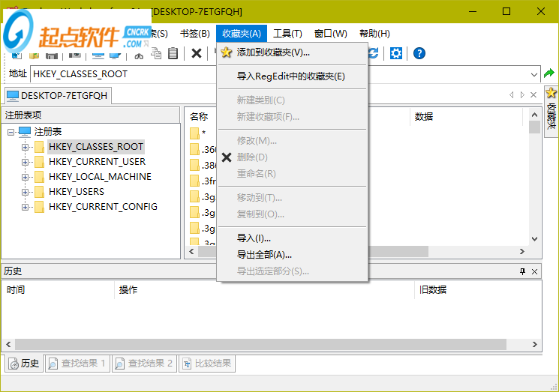This screenshot has width=559, height=392.
Task: Click the 操作 column header in History
Action: 265,290
